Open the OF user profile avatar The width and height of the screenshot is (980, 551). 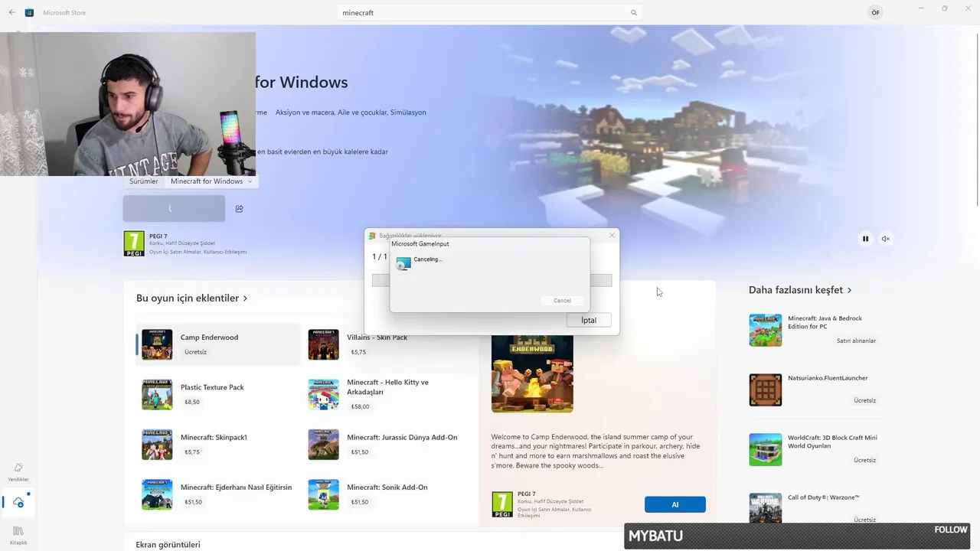(875, 12)
